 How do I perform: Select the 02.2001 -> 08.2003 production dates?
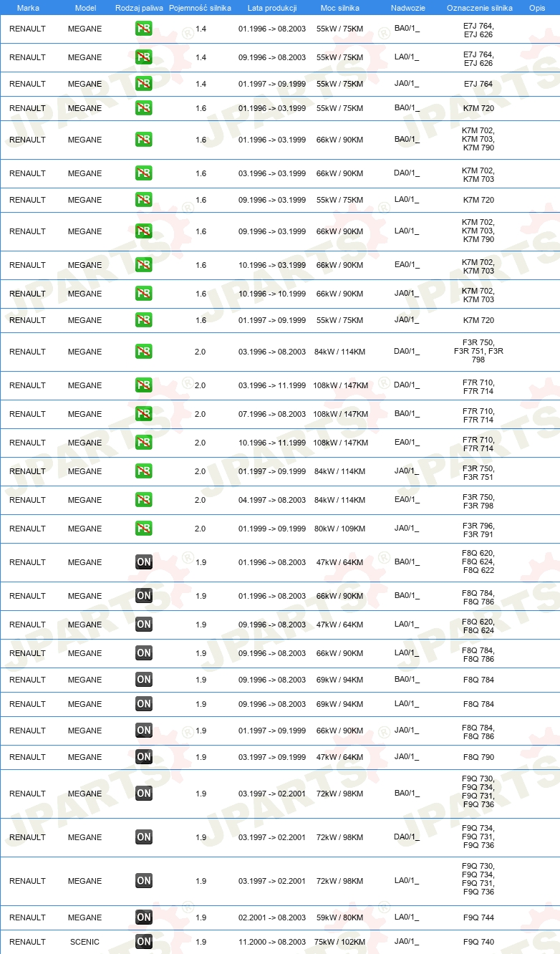click(272, 917)
